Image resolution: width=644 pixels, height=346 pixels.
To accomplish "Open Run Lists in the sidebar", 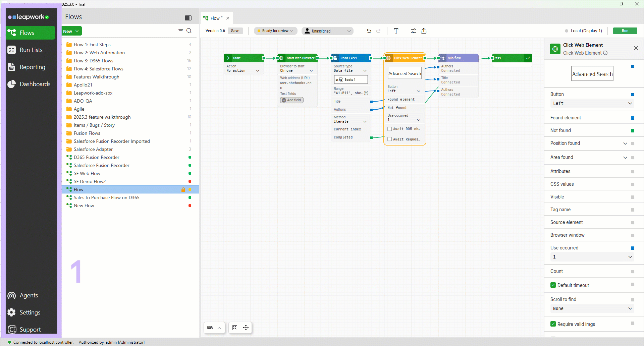I will tap(31, 50).
